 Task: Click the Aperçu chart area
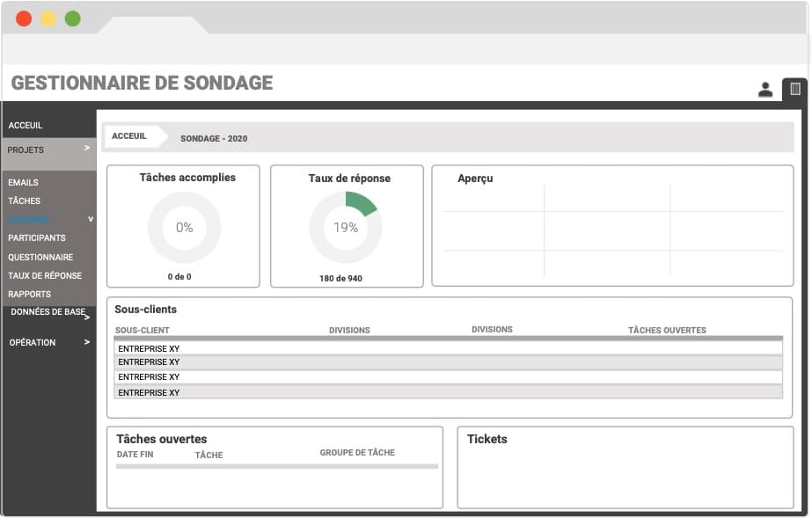pyautogui.click(x=612, y=230)
